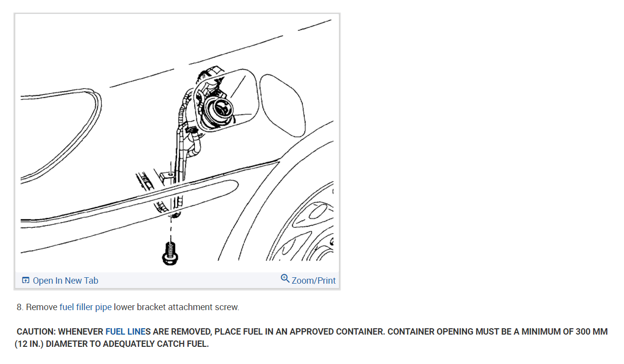Click the bracket attachment screw in the diagram
The image size is (624, 364).
[x=170, y=254]
